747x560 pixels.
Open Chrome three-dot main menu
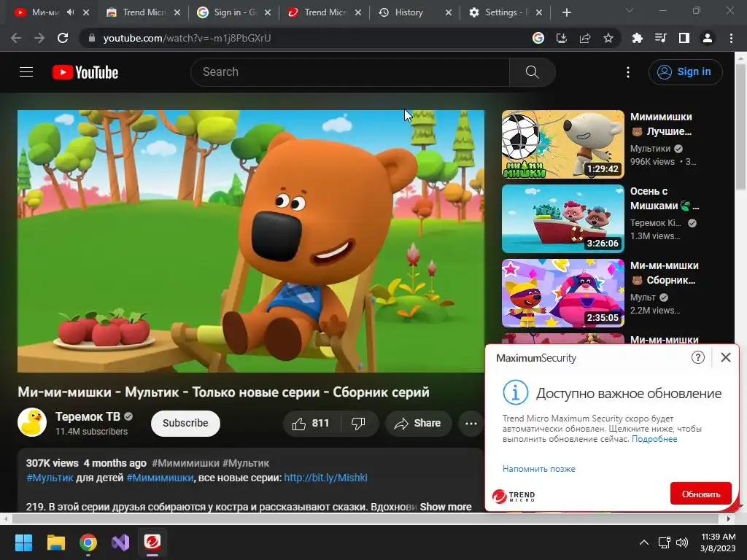tap(731, 38)
